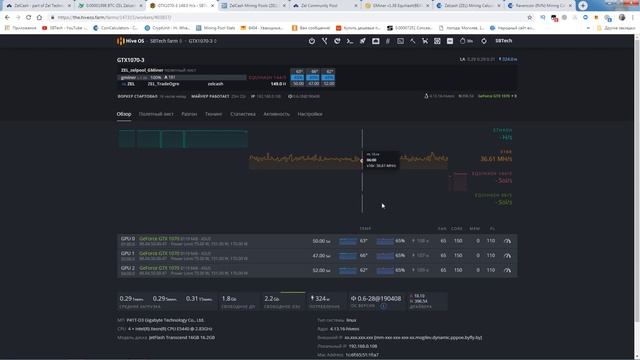Viewport: 640px width, 360px height.
Task: Click the tuning gauge icon for GPU 2
Action: [x=507, y=270]
